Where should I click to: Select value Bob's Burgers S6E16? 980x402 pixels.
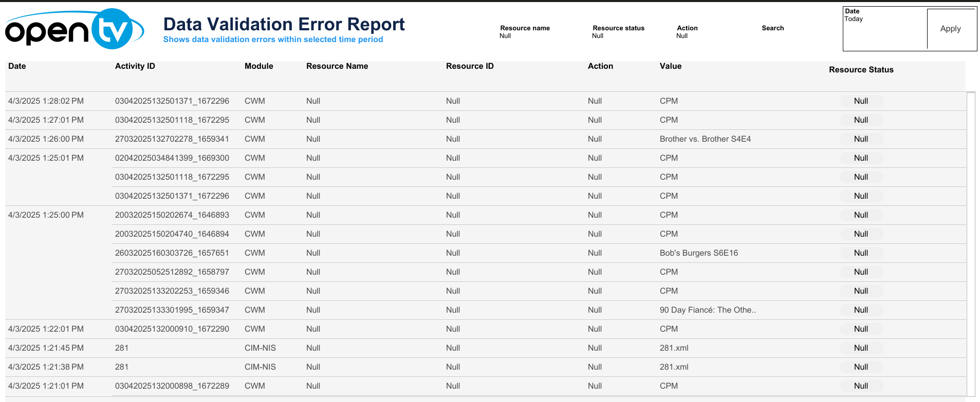coord(698,253)
